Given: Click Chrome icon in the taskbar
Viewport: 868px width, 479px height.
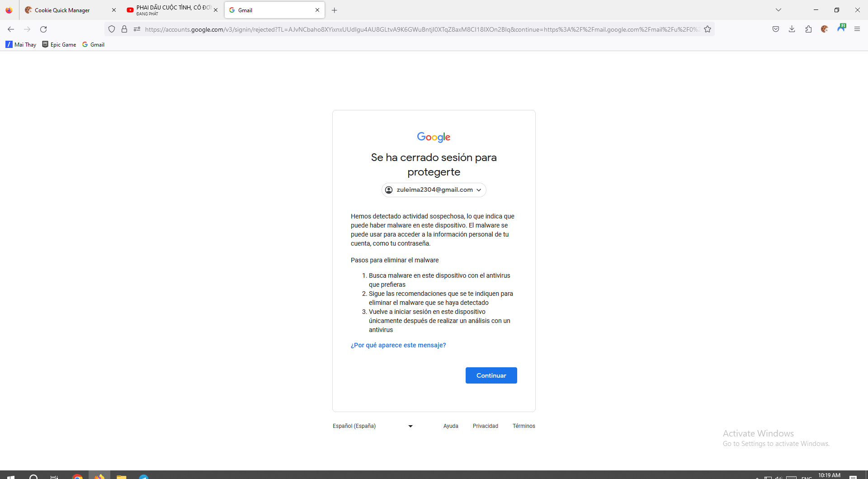Looking at the screenshot, I should click(x=77, y=477).
